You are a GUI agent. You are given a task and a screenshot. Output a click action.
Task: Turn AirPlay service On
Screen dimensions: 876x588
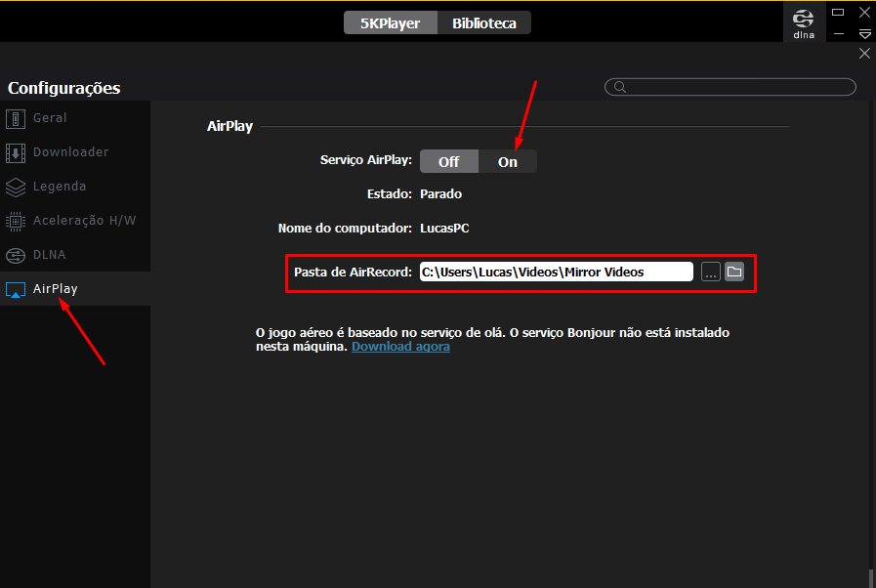(x=508, y=162)
